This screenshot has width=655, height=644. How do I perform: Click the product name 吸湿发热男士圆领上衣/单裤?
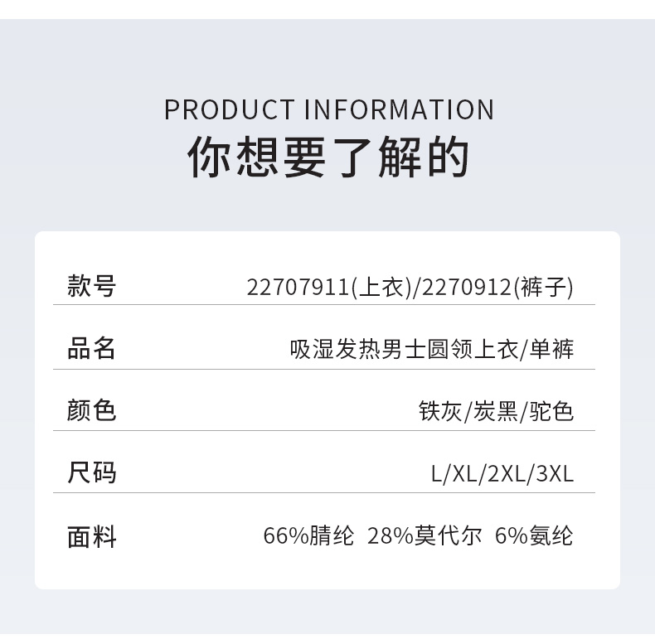point(431,349)
